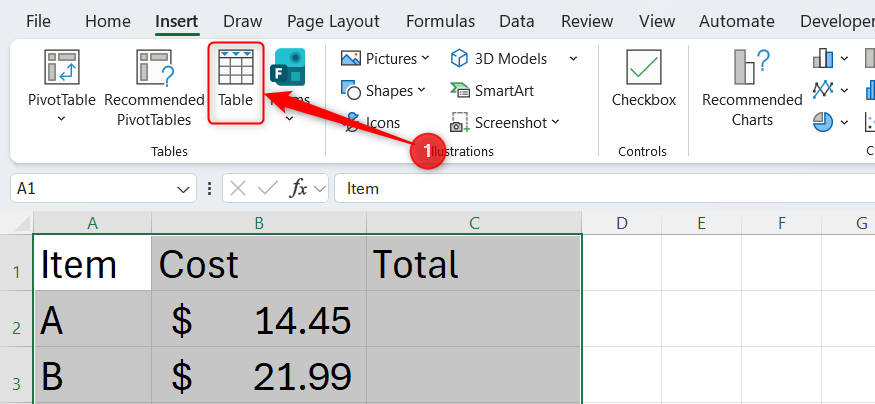The image size is (875, 404).
Task: Select the Insert tab
Action: point(176,21)
